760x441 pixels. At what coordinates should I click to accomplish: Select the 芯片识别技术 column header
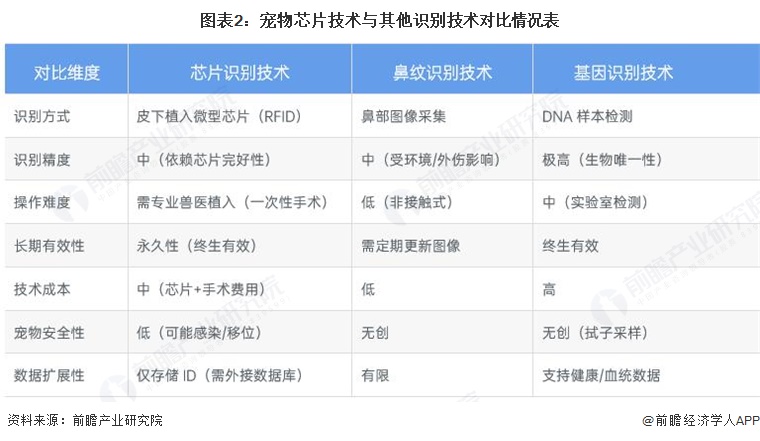pyautogui.click(x=240, y=73)
